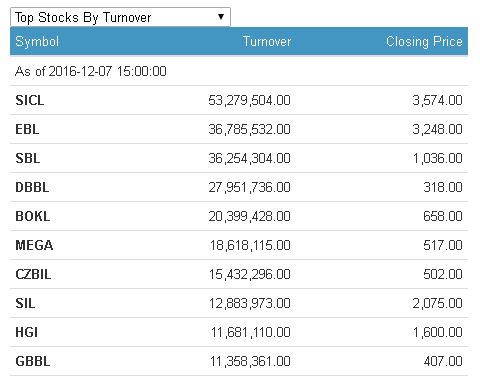Image resolution: width=480 pixels, height=379 pixels.
Task: Open the SICL stock symbol link
Action: [30, 100]
